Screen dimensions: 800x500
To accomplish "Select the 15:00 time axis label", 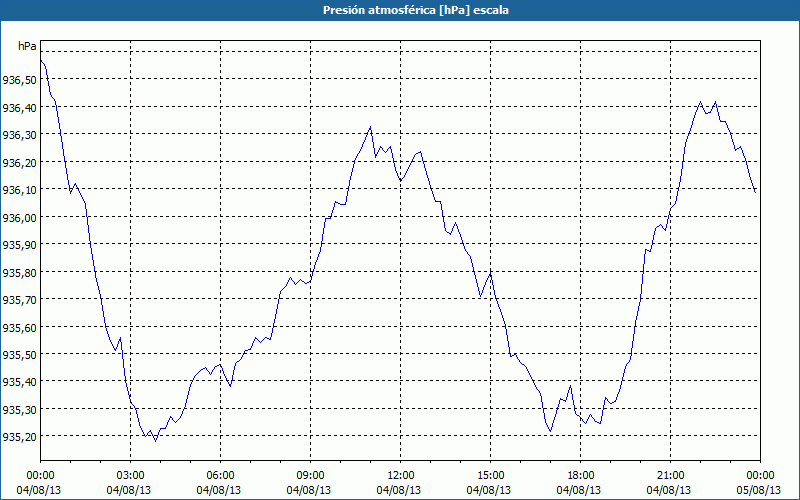I will point(490,476).
